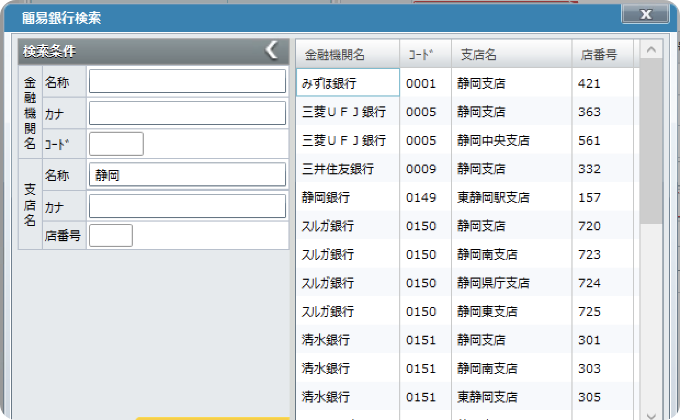Click code 0009 cell
The width and height of the screenshot is (680, 420).
click(x=425, y=168)
